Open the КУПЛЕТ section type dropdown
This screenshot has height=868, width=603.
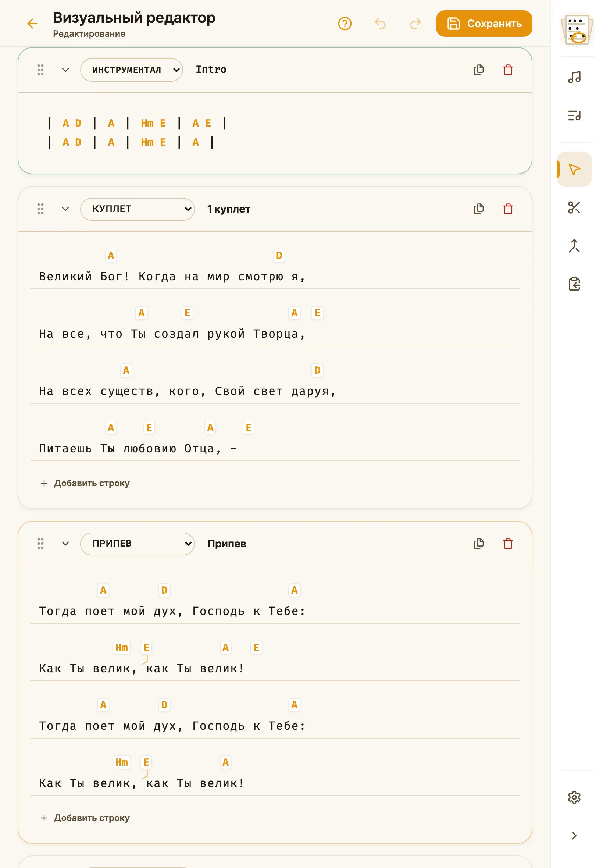coord(138,209)
